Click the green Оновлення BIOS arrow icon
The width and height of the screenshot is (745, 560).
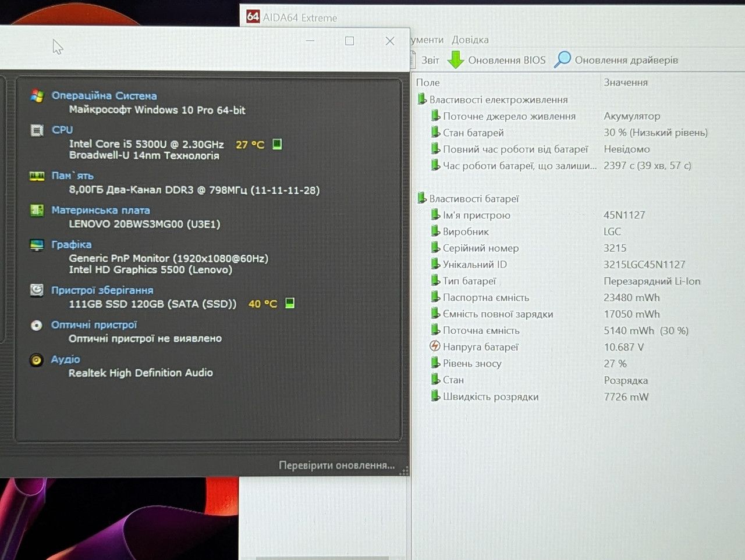click(x=456, y=59)
